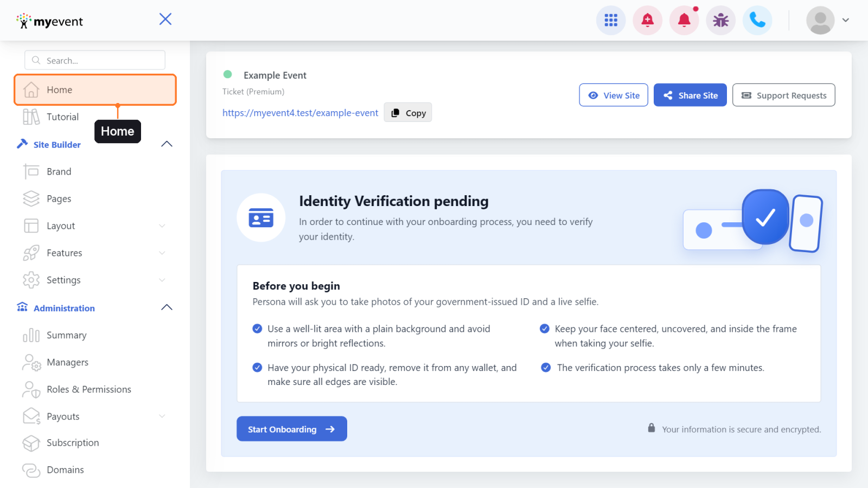868x488 pixels.
Task: Open Brand settings
Action: click(59, 171)
